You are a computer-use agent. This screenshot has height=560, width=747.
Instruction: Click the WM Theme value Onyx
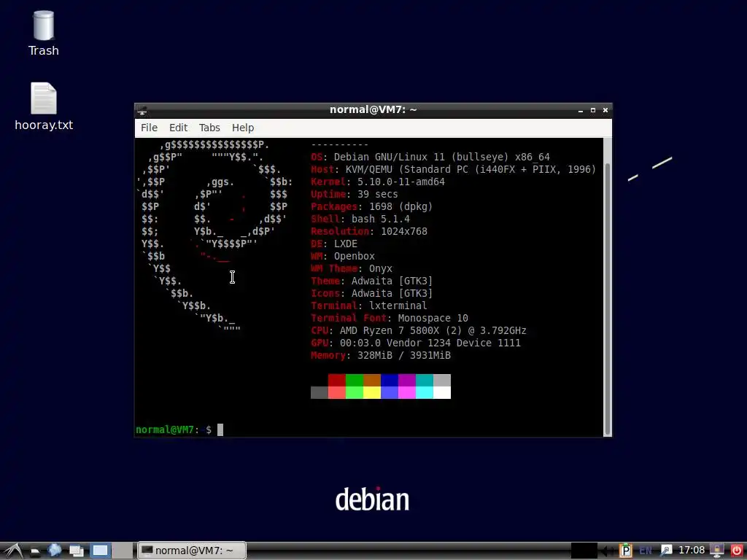click(x=381, y=268)
